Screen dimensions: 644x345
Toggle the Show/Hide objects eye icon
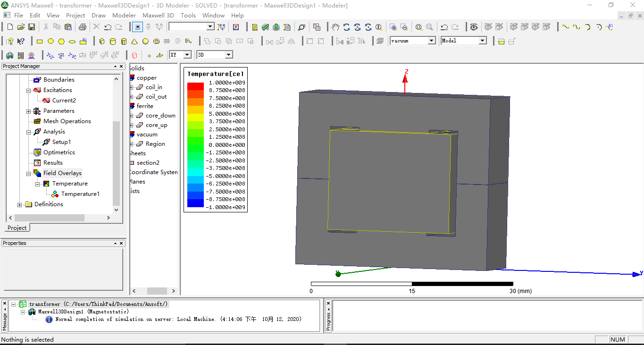(473, 27)
